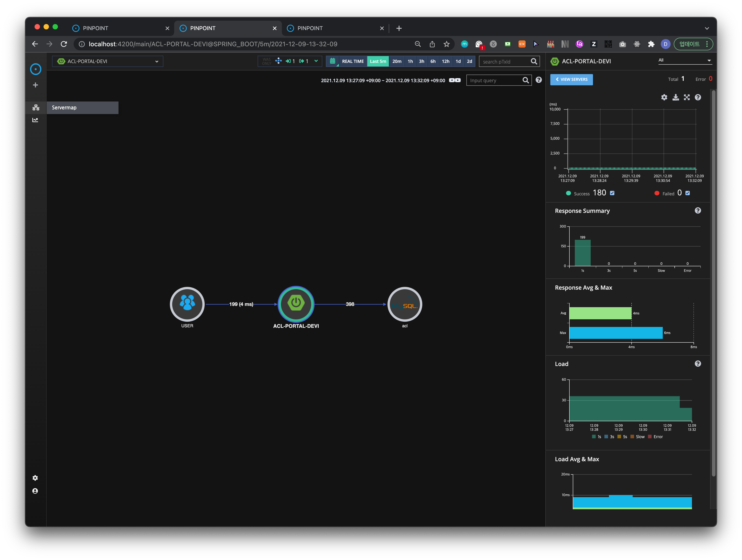Expand the WAS ONLY filter chevron

316,61
